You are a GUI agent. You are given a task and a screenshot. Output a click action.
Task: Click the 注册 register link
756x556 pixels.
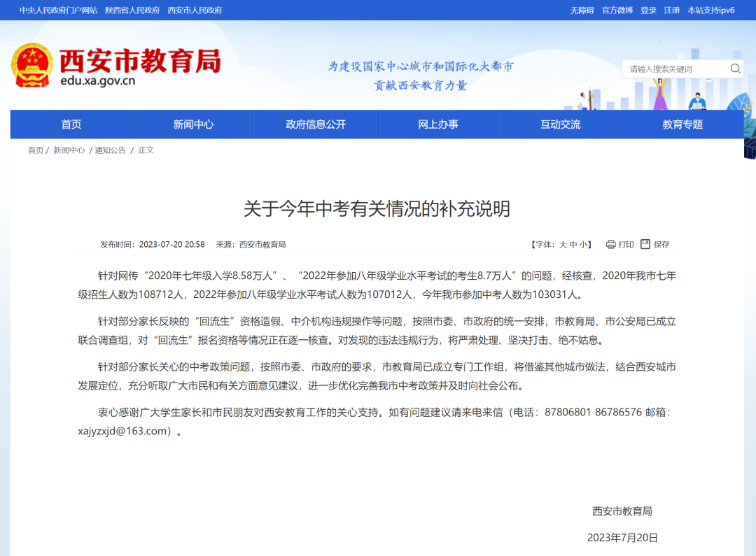pyautogui.click(x=671, y=10)
